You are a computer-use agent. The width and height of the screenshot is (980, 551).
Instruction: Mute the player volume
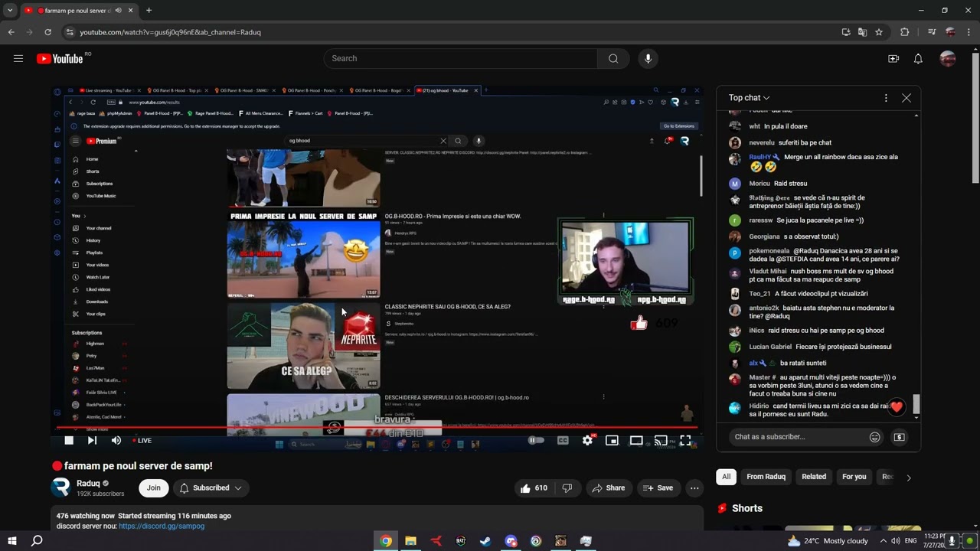pyautogui.click(x=116, y=440)
